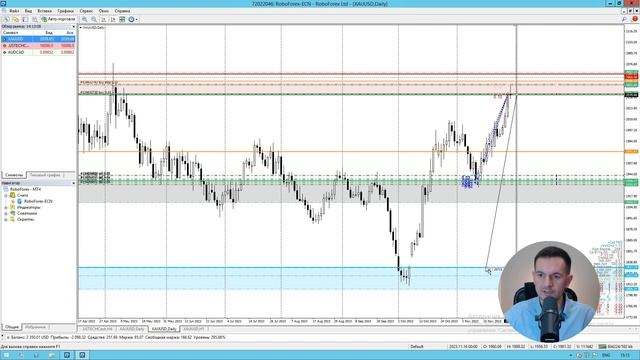The image size is (640, 360).
Task: Switch to the Тиковый график tab
Action: coord(45,175)
